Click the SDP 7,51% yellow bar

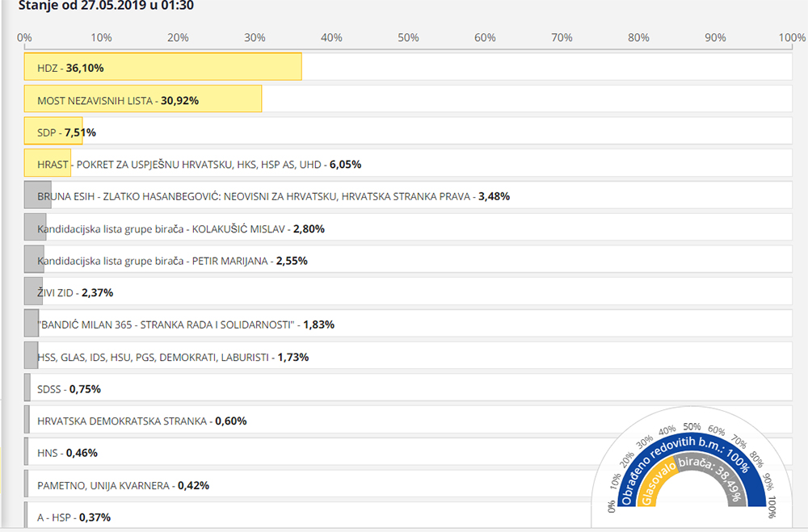pyautogui.click(x=53, y=132)
